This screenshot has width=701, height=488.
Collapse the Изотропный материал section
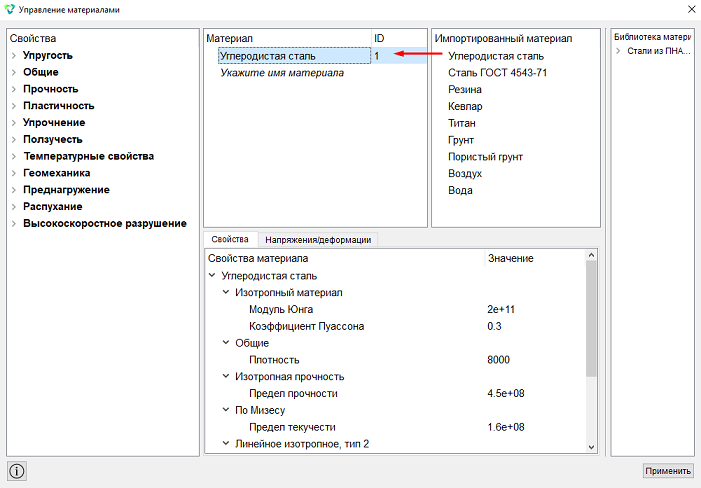tap(226, 292)
